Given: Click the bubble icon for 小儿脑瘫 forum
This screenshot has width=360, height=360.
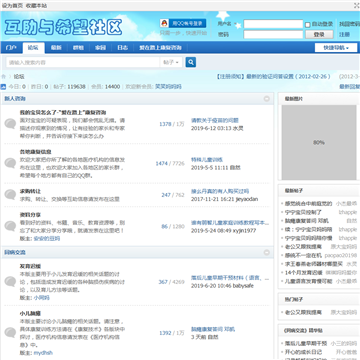Looking at the screenshot, I should [10, 333].
